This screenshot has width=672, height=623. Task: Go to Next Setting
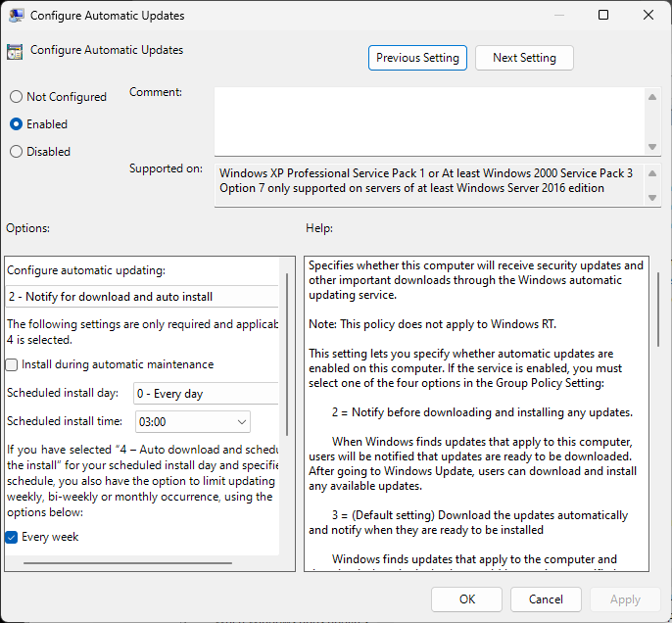[x=524, y=58]
